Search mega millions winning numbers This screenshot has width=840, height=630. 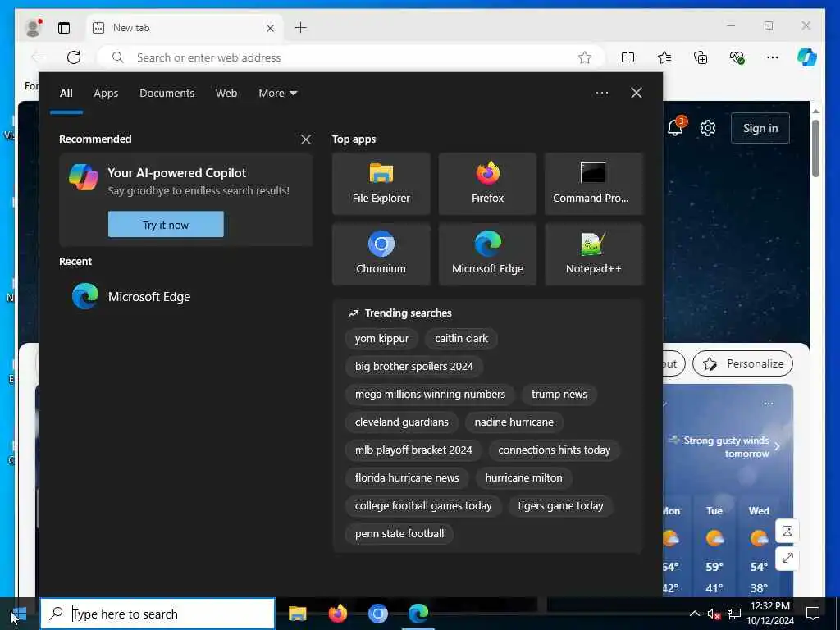[x=430, y=395]
